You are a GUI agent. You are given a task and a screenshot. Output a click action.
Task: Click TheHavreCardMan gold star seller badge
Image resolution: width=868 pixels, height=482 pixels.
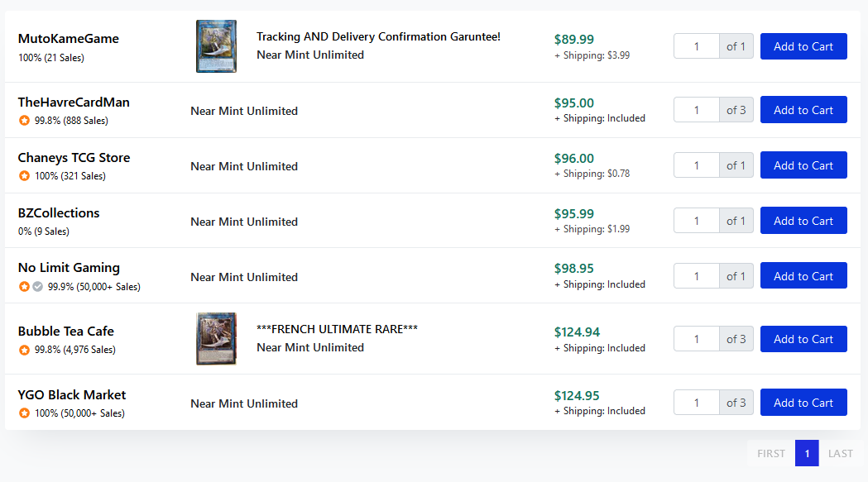point(24,120)
